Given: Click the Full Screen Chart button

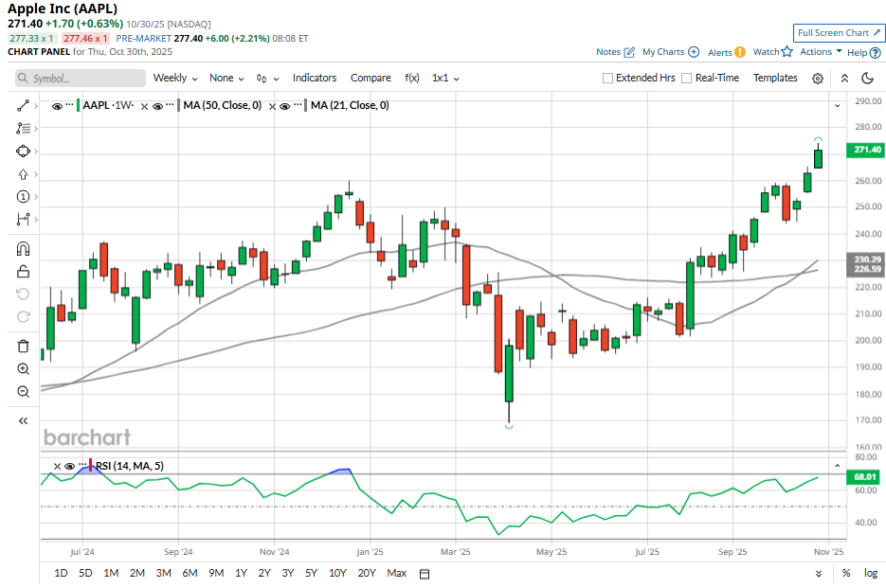Looking at the screenshot, I should 840,33.
